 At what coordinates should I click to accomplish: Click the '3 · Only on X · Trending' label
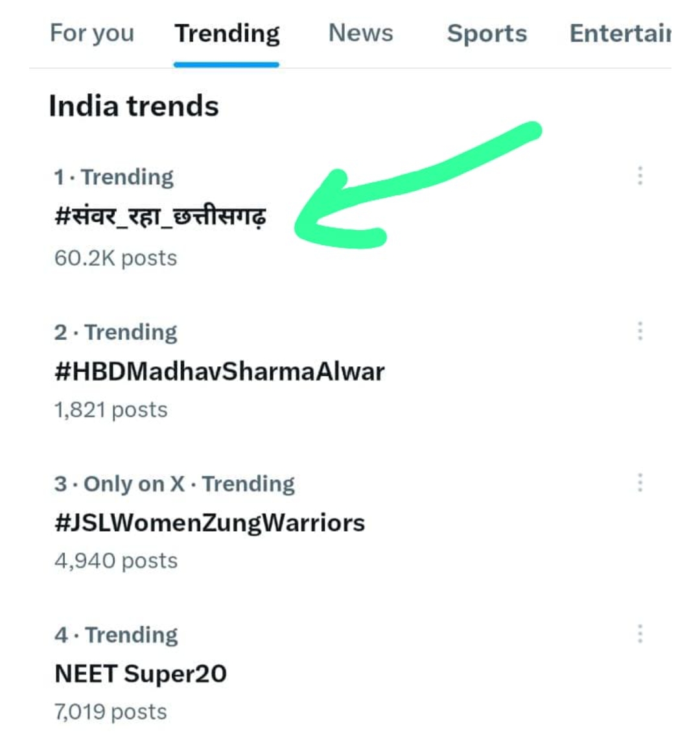[174, 484]
